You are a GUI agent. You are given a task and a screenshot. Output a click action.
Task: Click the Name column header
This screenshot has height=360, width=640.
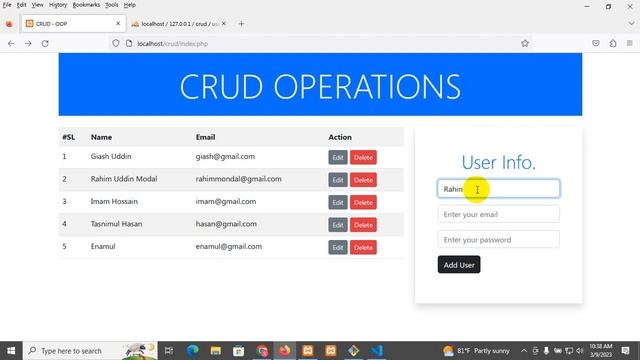click(x=101, y=137)
